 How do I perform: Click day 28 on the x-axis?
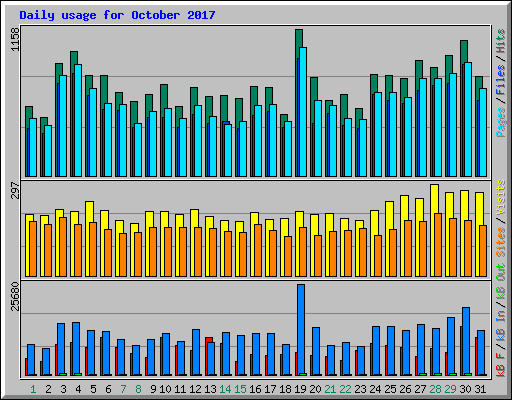click(435, 389)
